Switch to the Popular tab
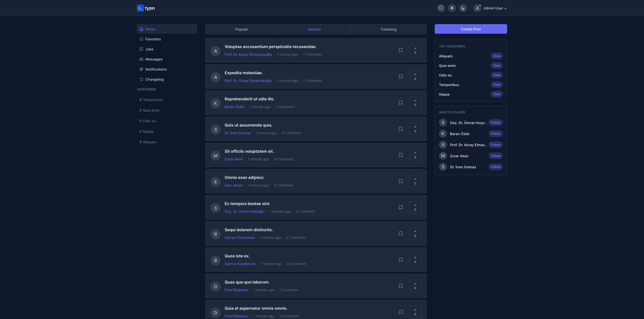This screenshot has width=644, height=319. pyautogui.click(x=242, y=29)
